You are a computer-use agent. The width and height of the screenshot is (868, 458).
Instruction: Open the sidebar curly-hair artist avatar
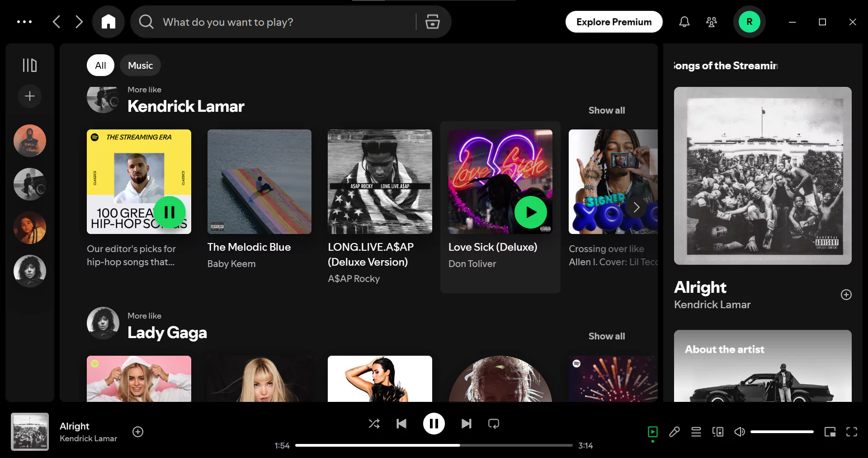click(x=30, y=271)
